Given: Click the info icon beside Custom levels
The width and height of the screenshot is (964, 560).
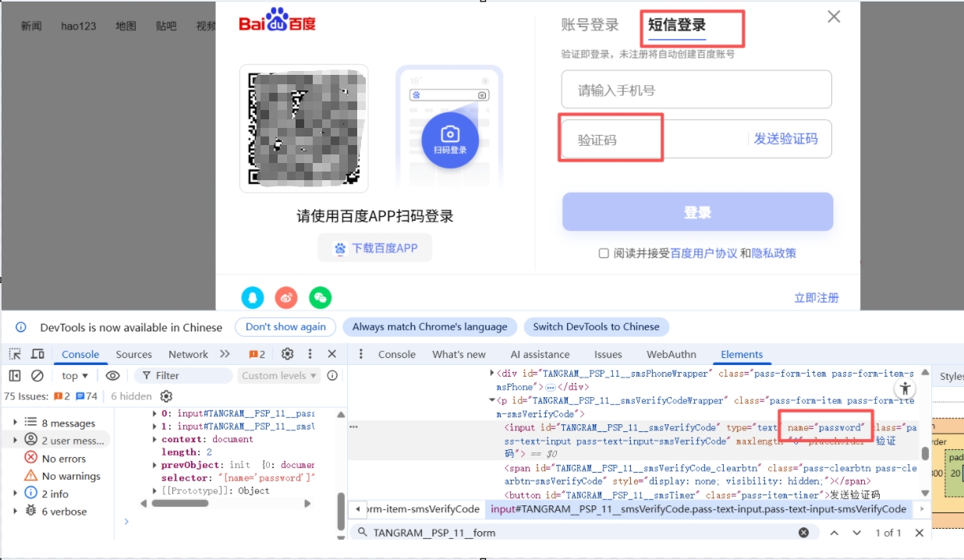Looking at the screenshot, I should pos(332,375).
